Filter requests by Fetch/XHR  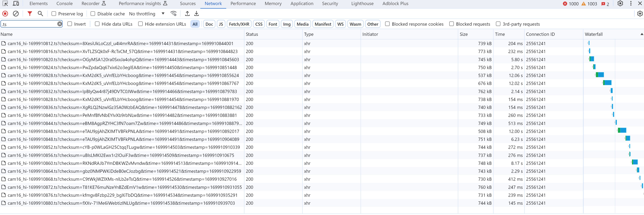tap(239, 24)
